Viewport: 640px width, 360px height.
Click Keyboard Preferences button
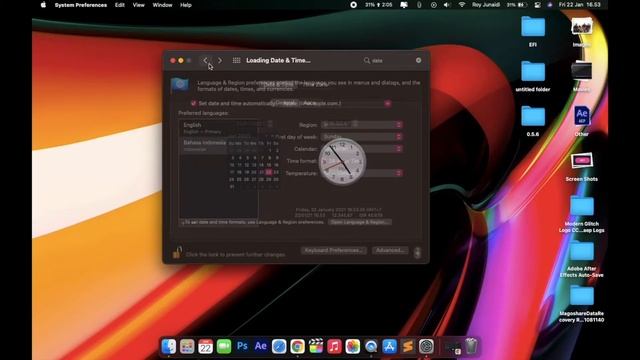(334, 250)
